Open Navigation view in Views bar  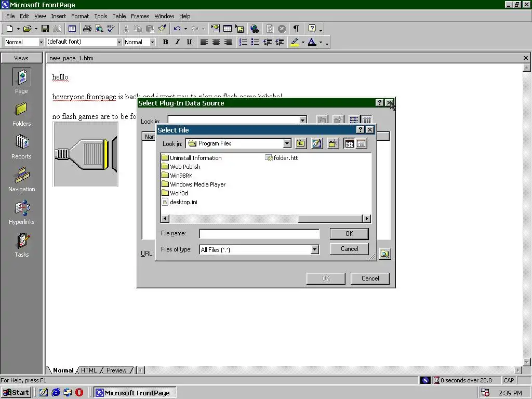(21, 180)
